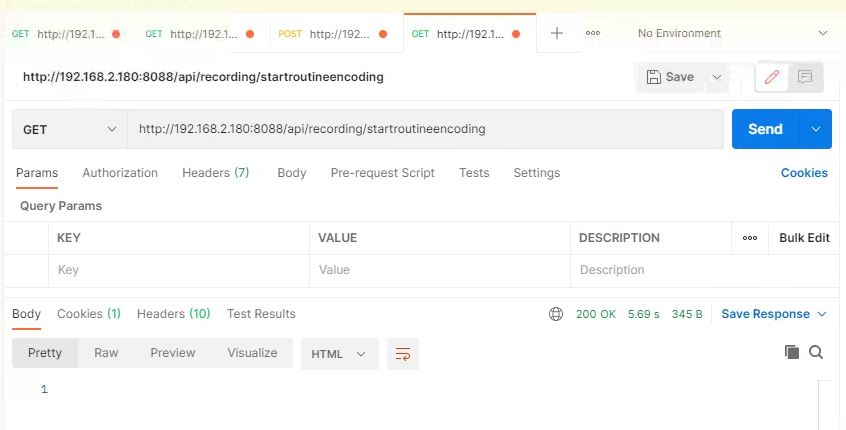The width and height of the screenshot is (846, 430).
Task: Open the HTML format dropdown
Action: point(339,354)
